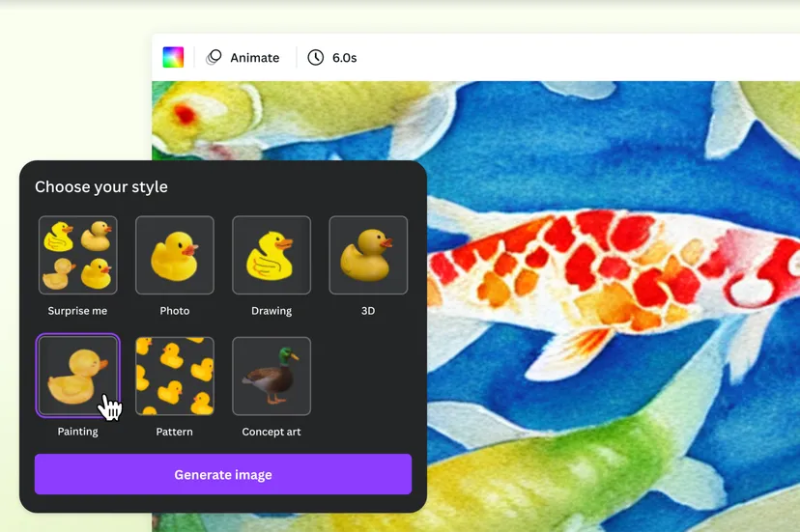The height and width of the screenshot is (532, 800).
Task: Click the Generate image button
Action: coord(223,474)
